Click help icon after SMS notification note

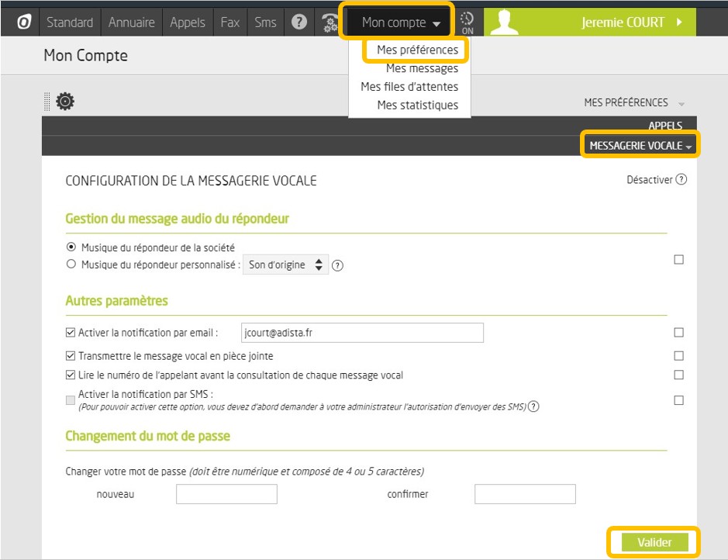533,406
